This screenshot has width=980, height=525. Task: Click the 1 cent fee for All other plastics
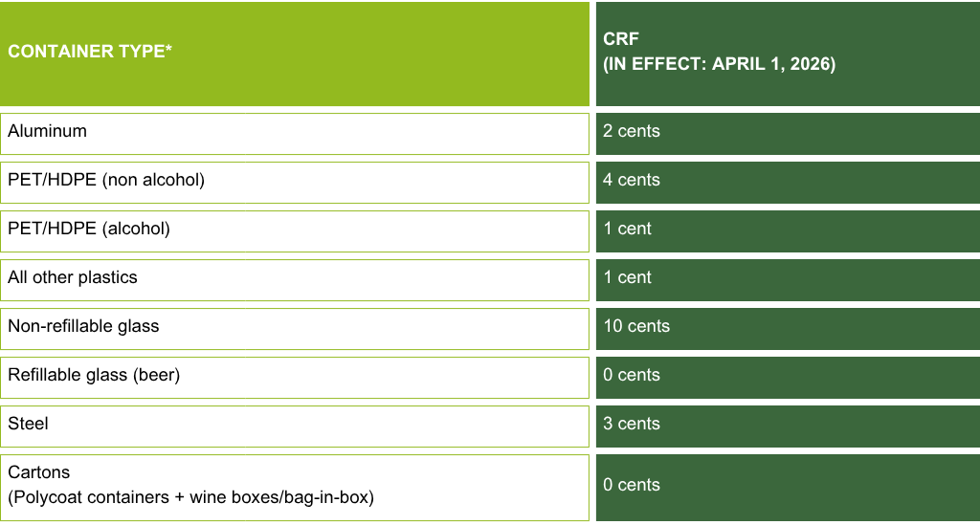(628, 278)
